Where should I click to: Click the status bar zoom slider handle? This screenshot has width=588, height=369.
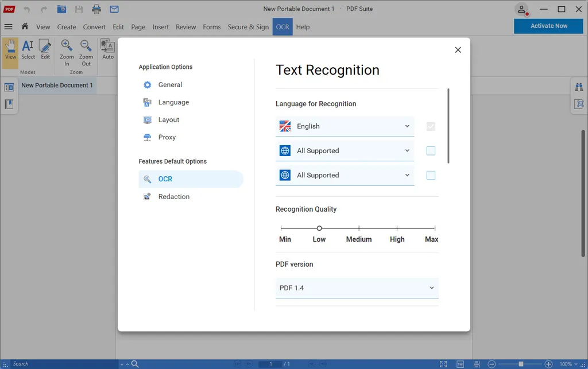click(x=521, y=364)
